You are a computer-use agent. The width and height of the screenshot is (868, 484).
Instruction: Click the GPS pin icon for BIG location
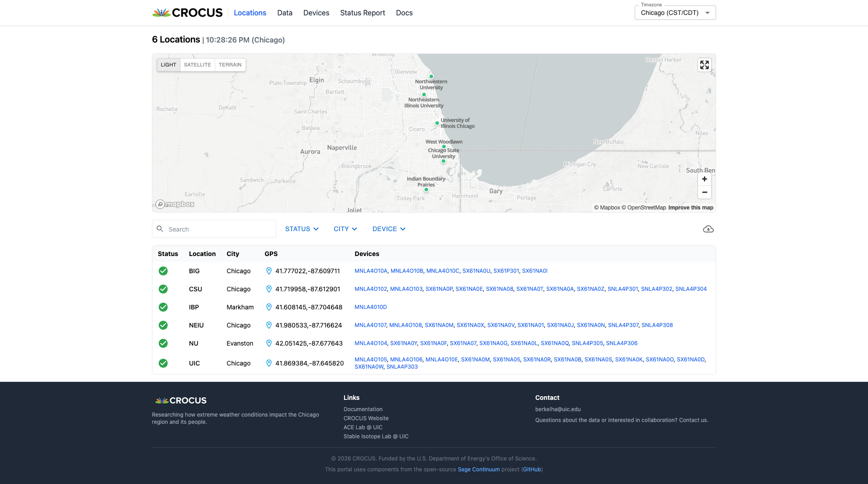[269, 271]
